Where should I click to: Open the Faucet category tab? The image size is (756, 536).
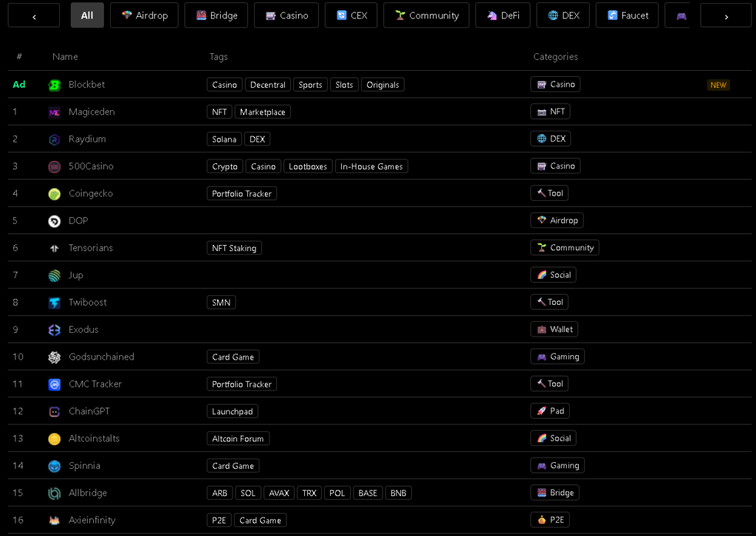click(x=628, y=16)
